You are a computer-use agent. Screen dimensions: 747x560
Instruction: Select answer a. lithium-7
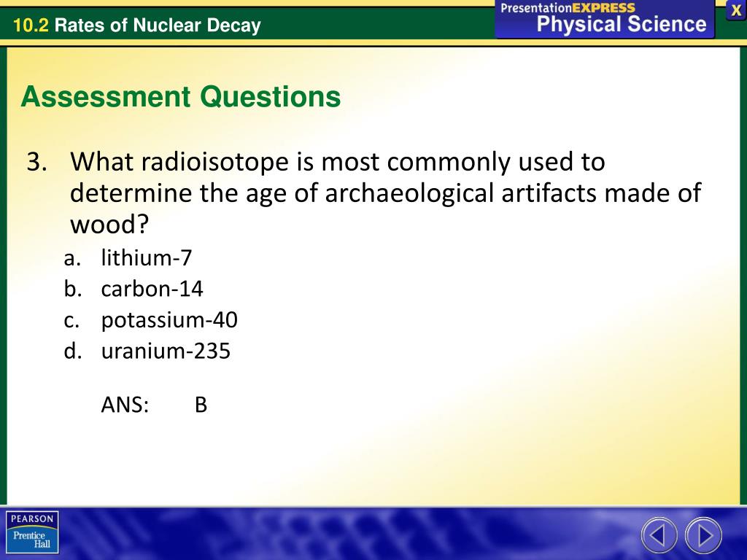click(128, 257)
